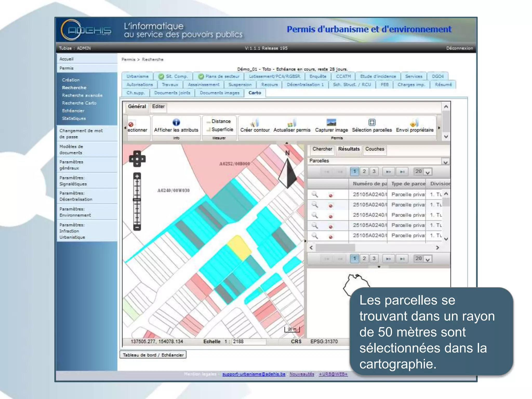
Task: Open the top page-size dropdown showing 20
Action: [x=428, y=172]
